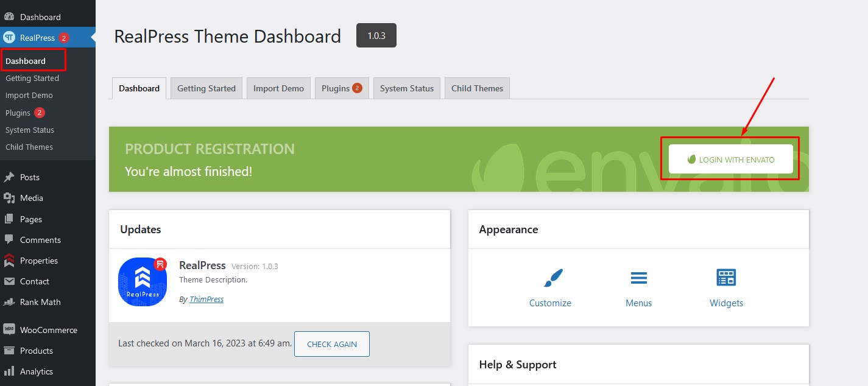
Task: Switch to the Dashboard tab
Action: tap(139, 88)
